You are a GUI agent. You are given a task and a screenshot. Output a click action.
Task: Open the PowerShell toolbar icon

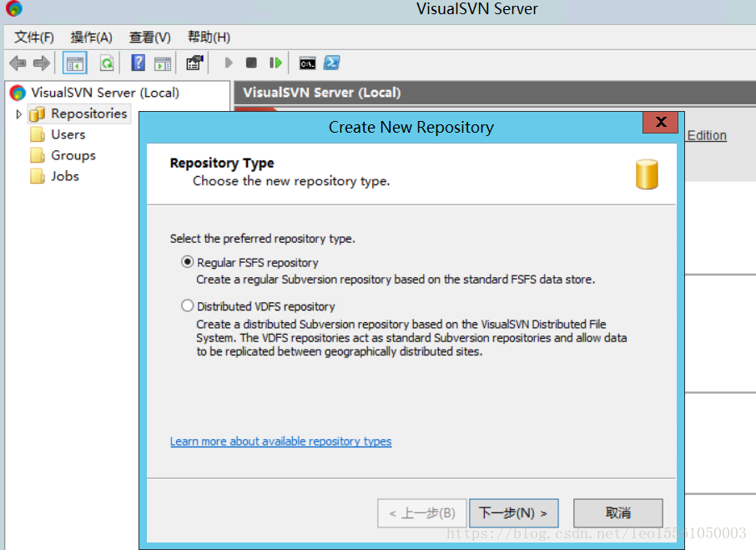[x=332, y=63]
